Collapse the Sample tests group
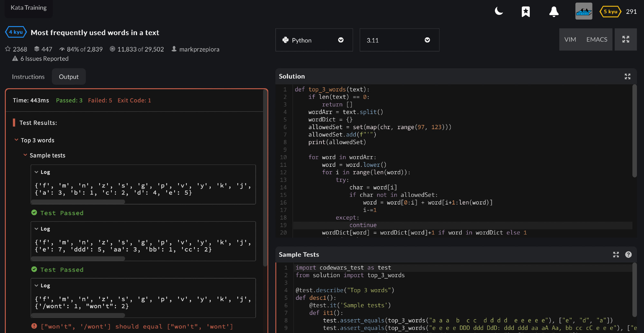 pyautogui.click(x=25, y=155)
